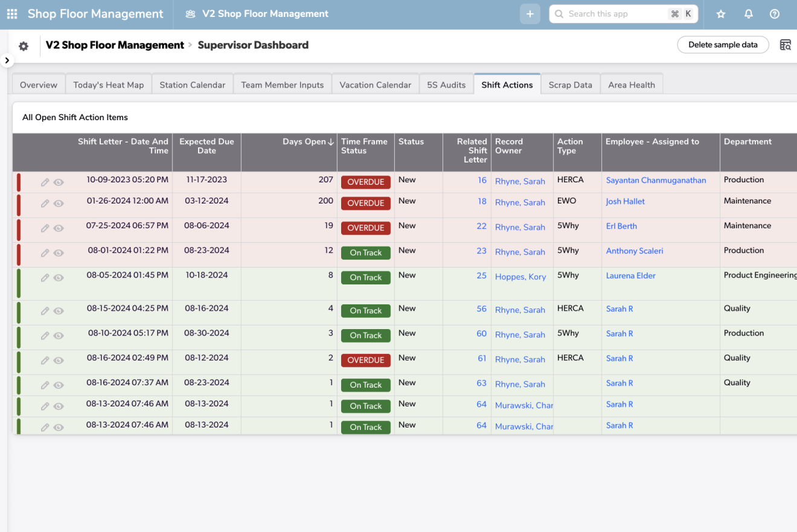Switch to the Scrap Data tab
Screen dimensions: 797x532
coord(570,85)
